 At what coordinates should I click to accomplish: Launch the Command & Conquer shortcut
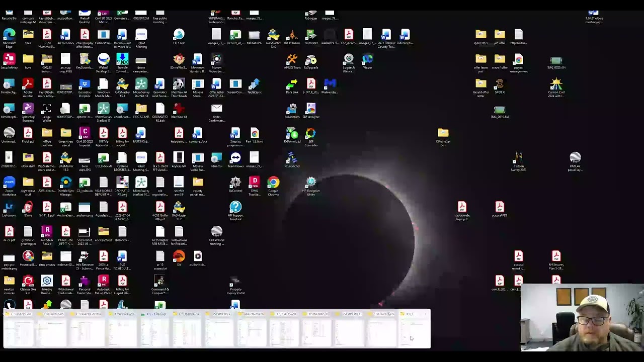tap(160, 282)
